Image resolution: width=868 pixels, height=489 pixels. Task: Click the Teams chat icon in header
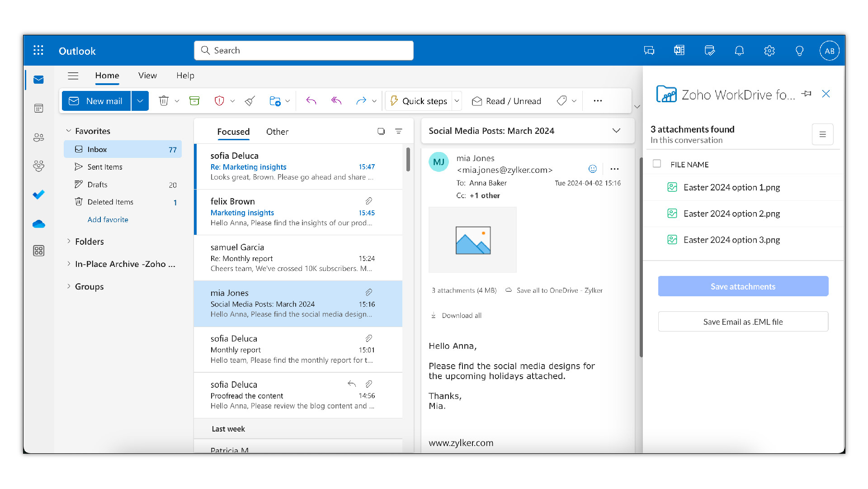point(649,51)
